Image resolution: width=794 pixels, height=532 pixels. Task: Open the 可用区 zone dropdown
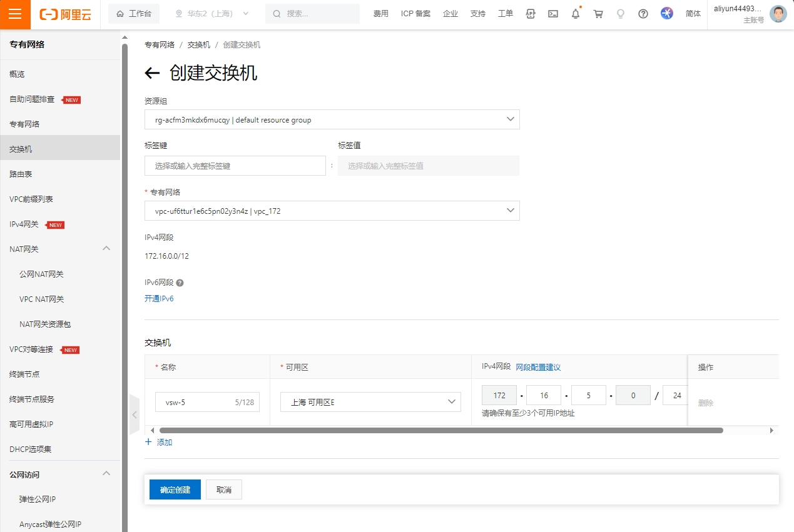point(370,402)
